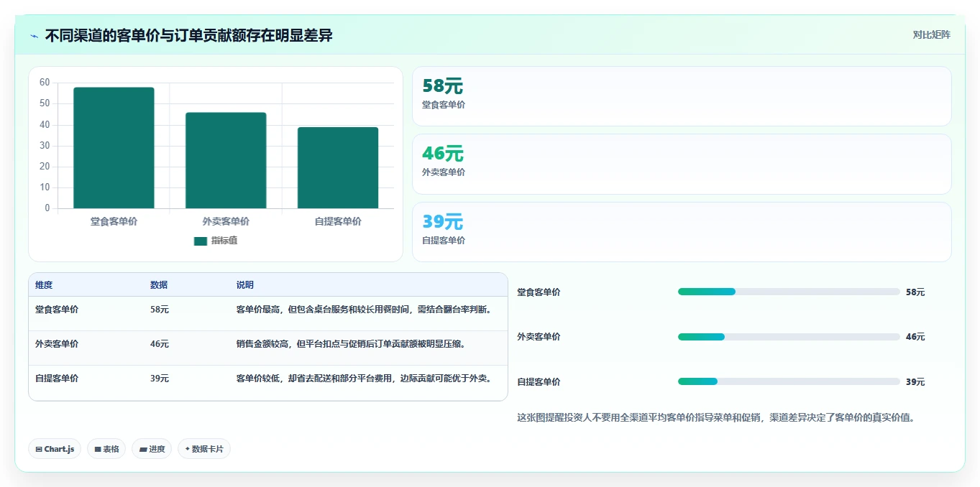The height and width of the screenshot is (487, 980).
Task: Click the icon inside the 进度 tag
Action: click(143, 449)
